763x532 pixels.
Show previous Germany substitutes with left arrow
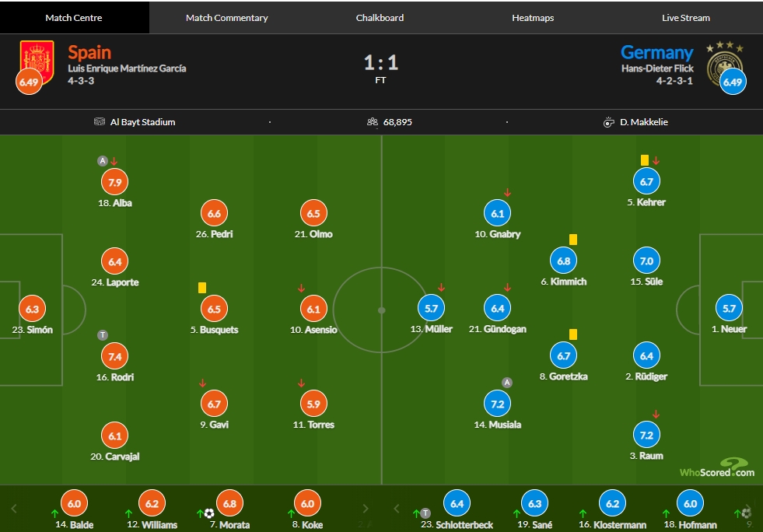(397, 509)
